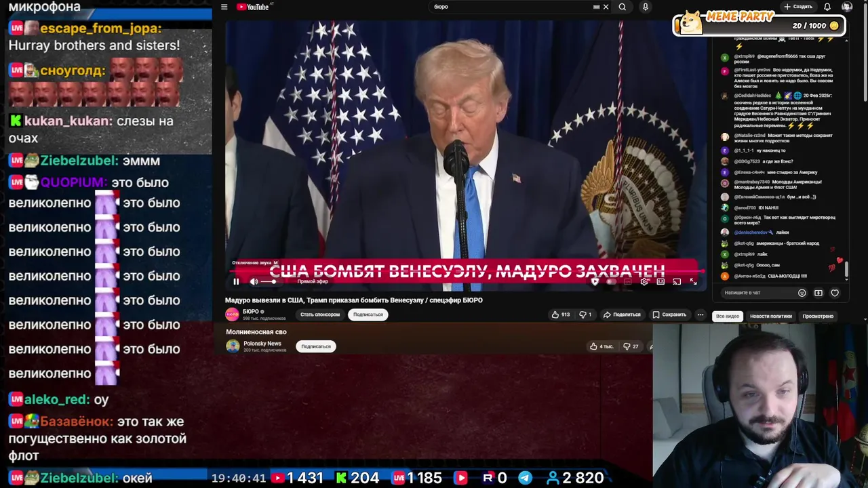Start voice search with the microphone icon
868x488 pixels.
coord(645,7)
